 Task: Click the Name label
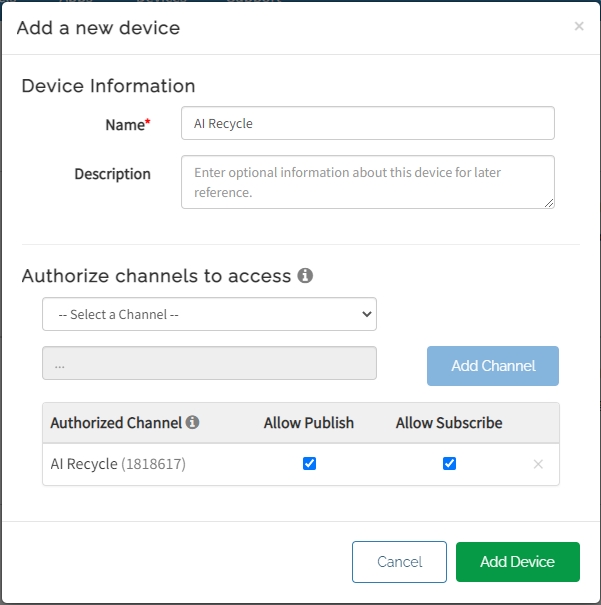[127, 125]
